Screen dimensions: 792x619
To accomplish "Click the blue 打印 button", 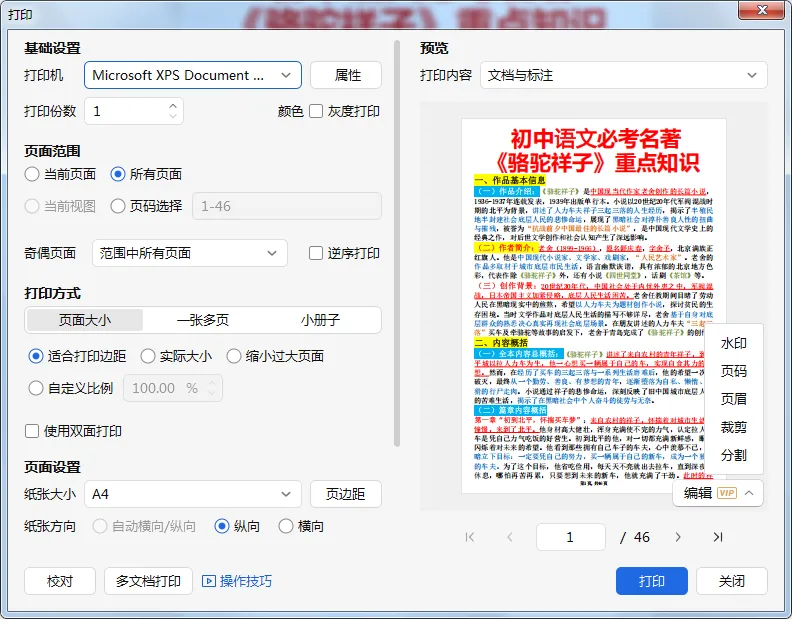I will coord(652,581).
